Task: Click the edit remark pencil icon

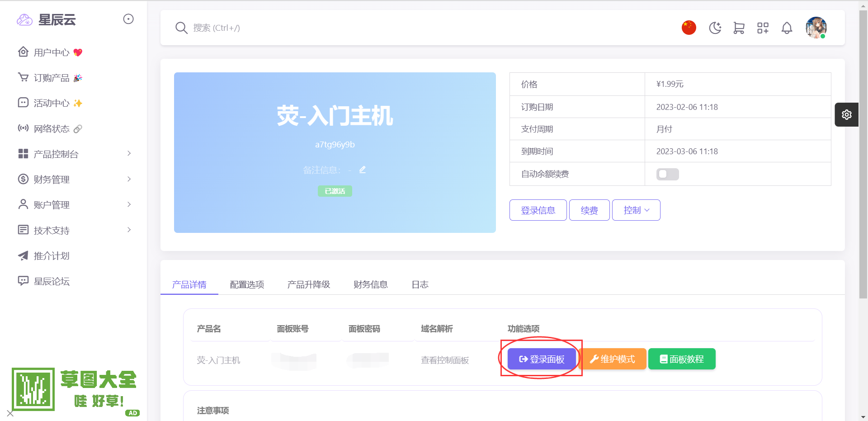Action: click(x=362, y=170)
